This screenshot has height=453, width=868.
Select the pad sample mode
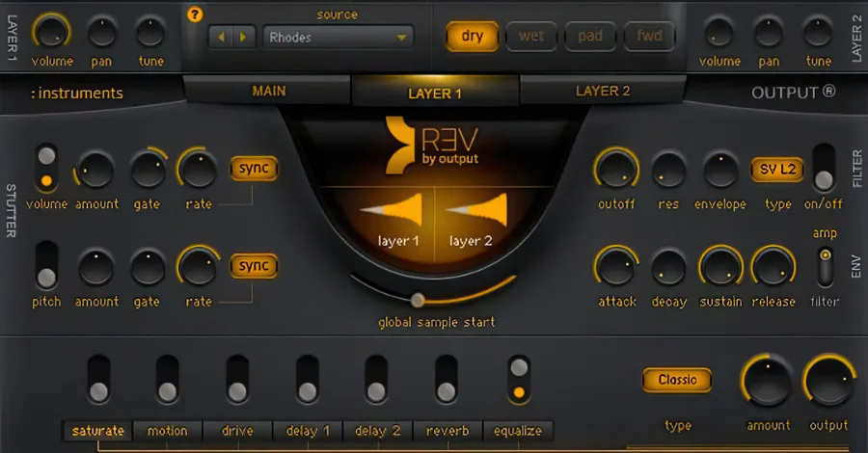(x=590, y=37)
